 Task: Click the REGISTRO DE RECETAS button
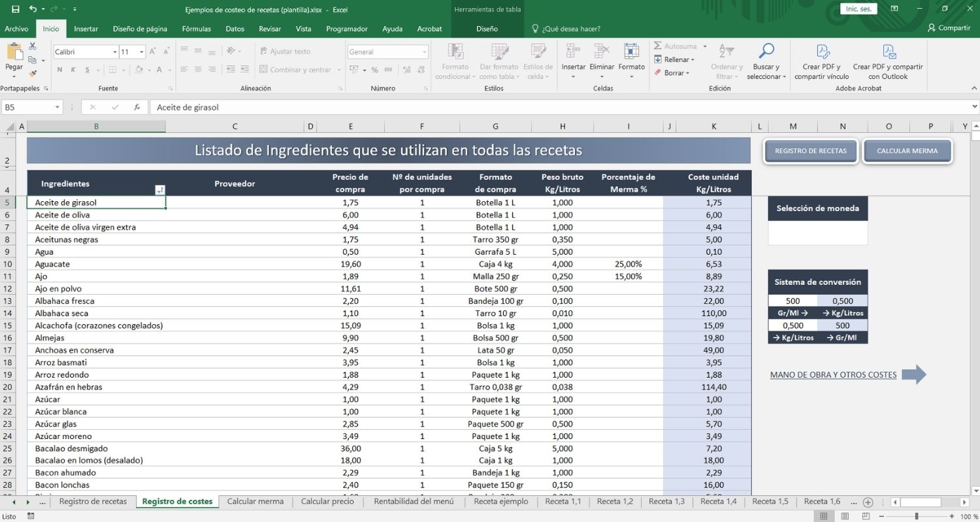(810, 151)
